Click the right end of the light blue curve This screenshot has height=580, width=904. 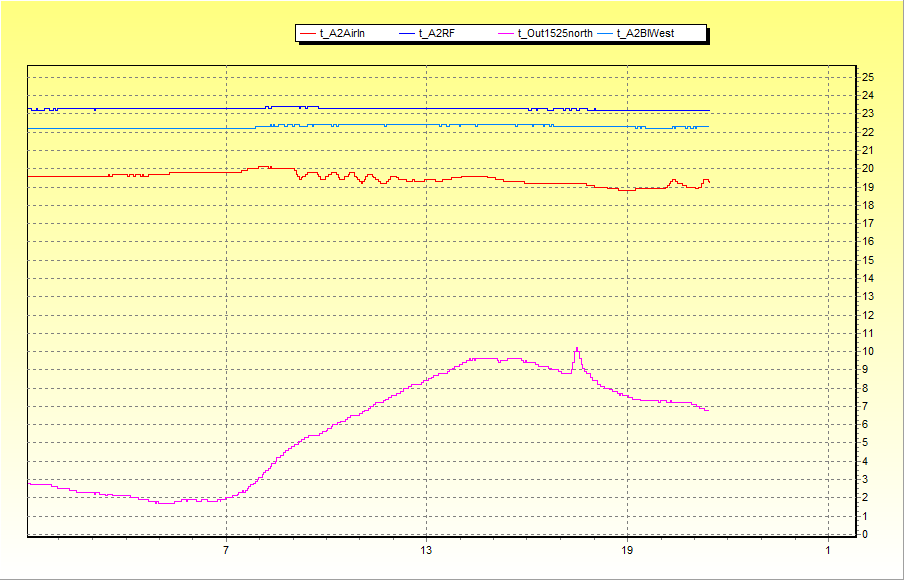(708, 127)
